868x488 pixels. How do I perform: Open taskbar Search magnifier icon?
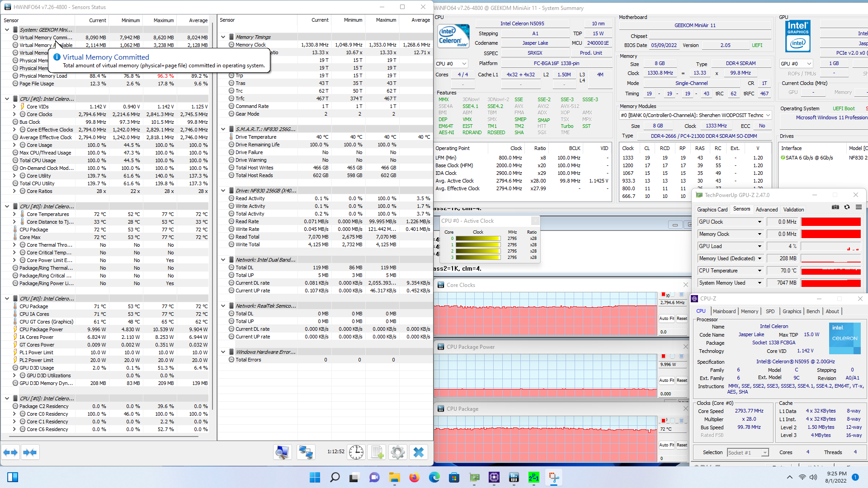[x=335, y=477]
